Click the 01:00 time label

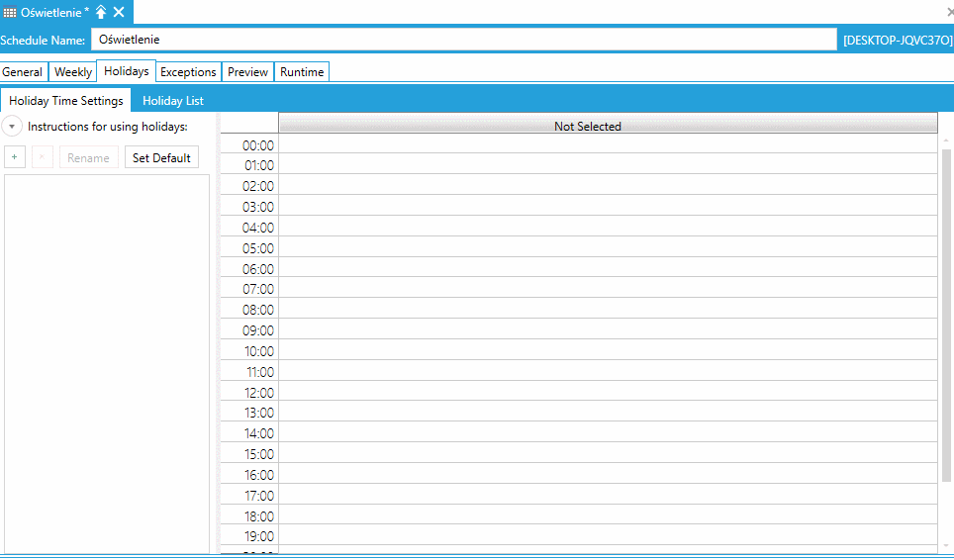coord(258,165)
